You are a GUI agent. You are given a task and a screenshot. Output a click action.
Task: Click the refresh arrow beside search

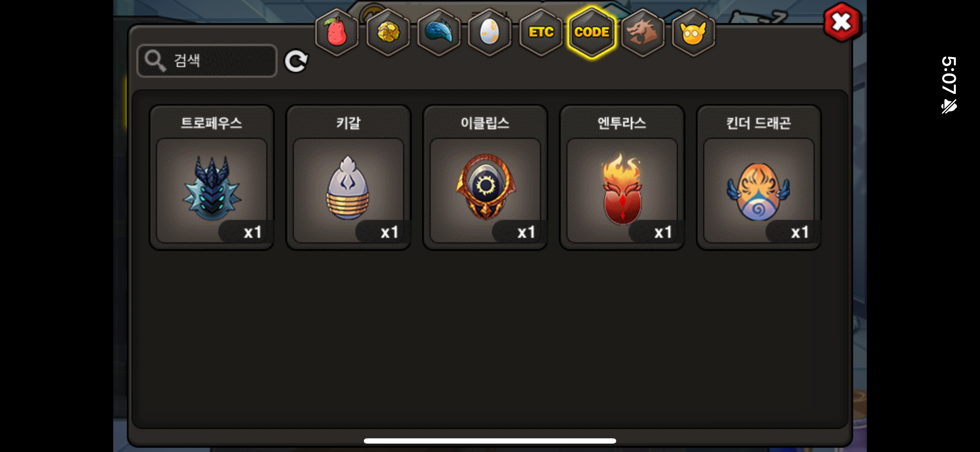pos(297,61)
